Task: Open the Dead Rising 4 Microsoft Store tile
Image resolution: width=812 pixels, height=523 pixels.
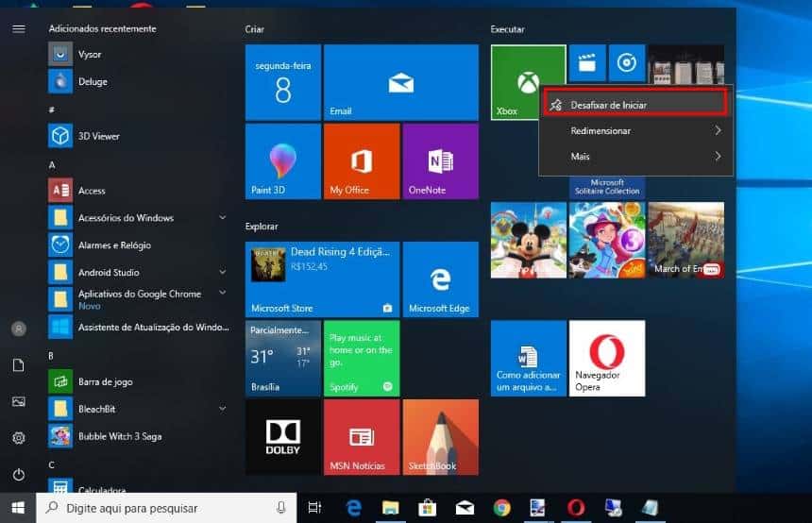Action: [322, 279]
